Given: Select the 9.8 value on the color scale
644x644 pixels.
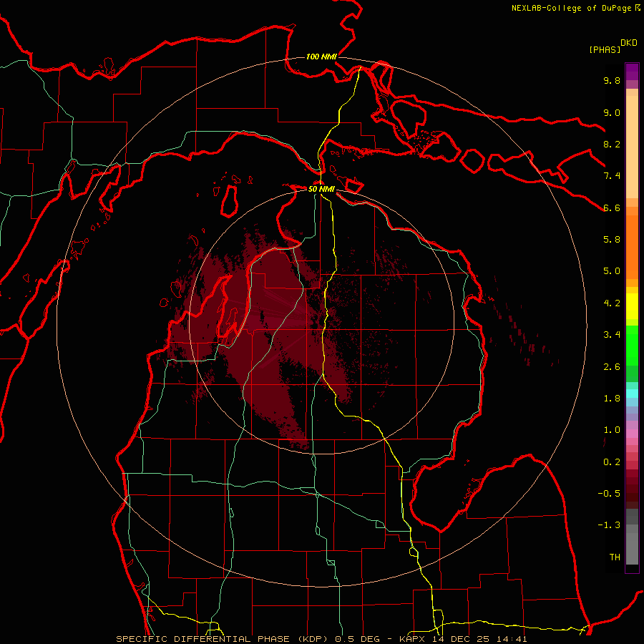Looking at the screenshot, I should pyautogui.click(x=612, y=80).
